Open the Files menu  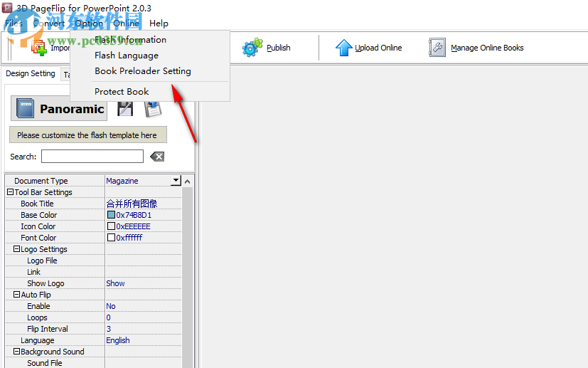point(14,23)
